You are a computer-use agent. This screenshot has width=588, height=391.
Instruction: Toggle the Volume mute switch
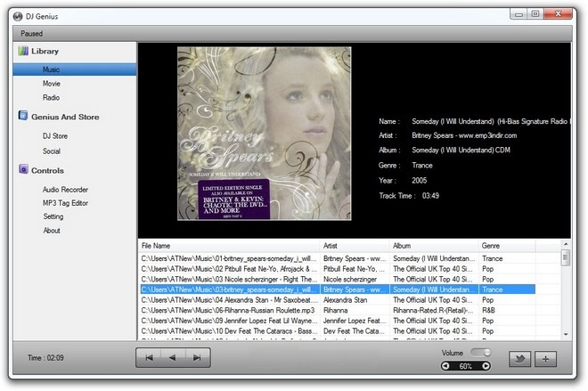click(481, 353)
